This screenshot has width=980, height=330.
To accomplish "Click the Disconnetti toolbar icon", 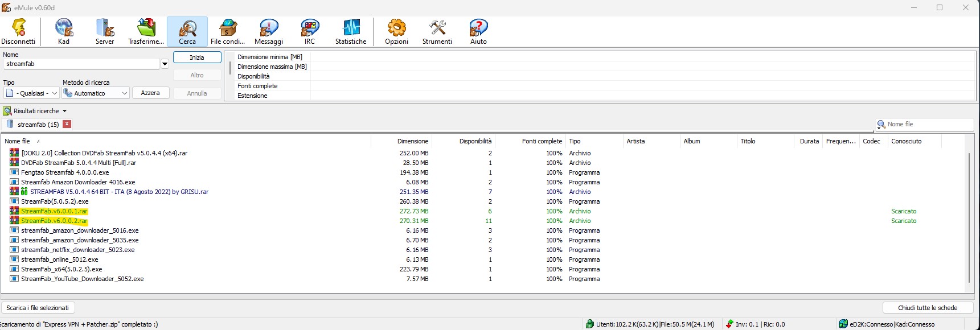I will coord(18,32).
